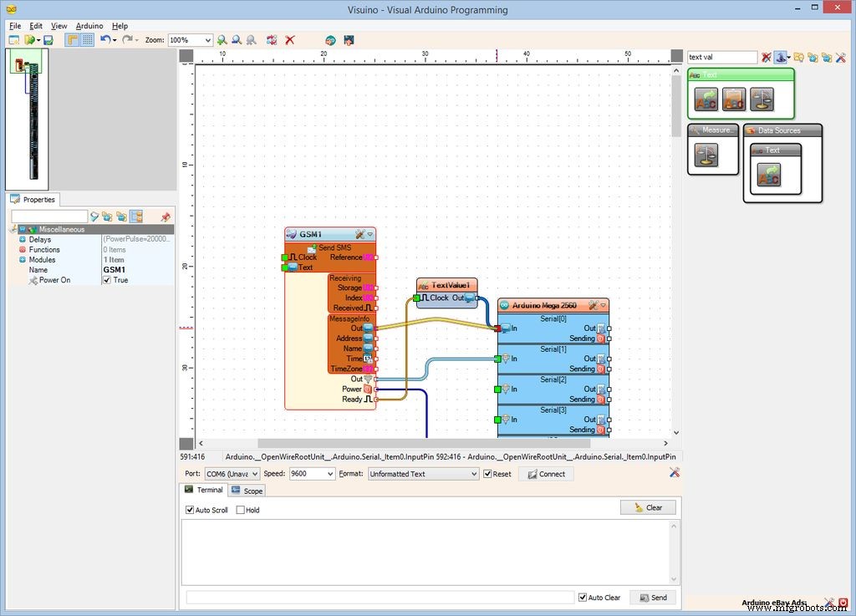The height and width of the screenshot is (616, 856).
Task: Click the pin icon in Properties panel
Action: (165, 216)
